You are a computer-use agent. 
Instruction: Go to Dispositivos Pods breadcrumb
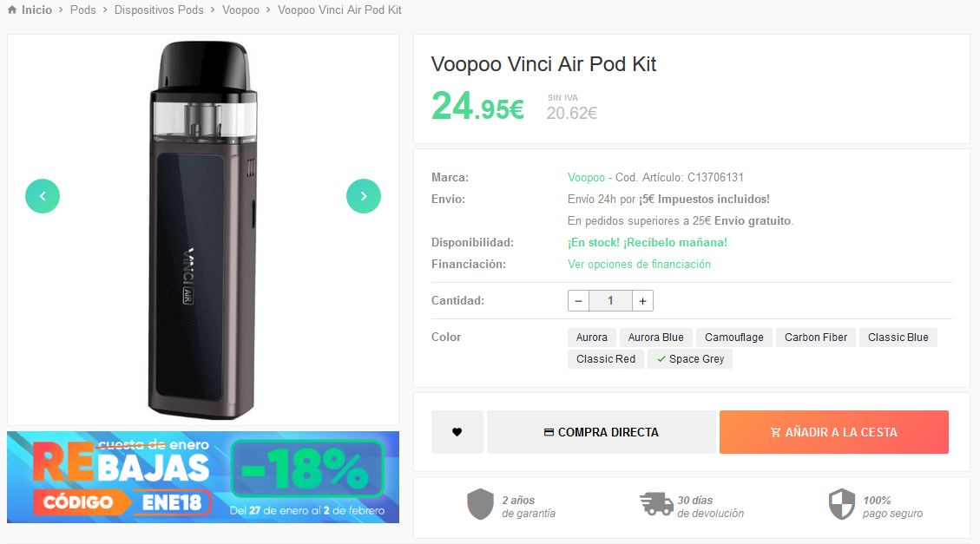point(159,10)
